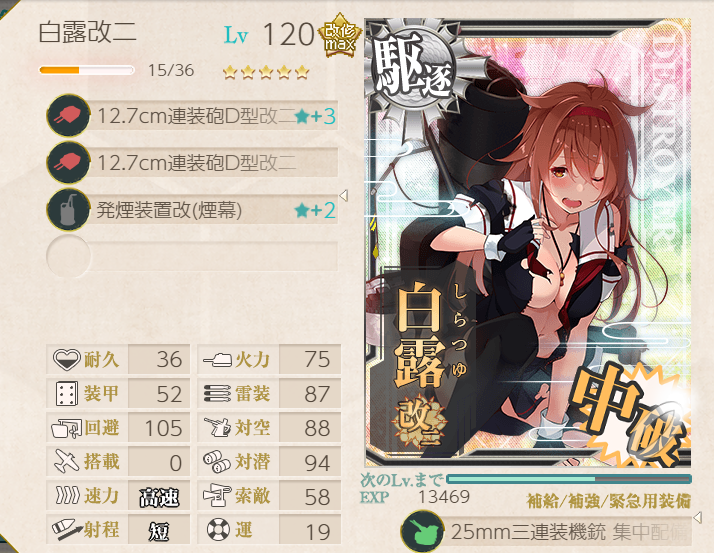Expand the arrow beside smoke generator slot
This screenshot has width=714, height=553.
click(x=344, y=195)
